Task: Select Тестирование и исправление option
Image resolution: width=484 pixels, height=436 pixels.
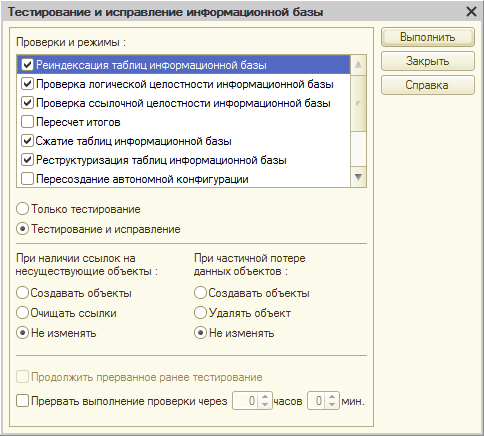Action: tap(22, 229)
